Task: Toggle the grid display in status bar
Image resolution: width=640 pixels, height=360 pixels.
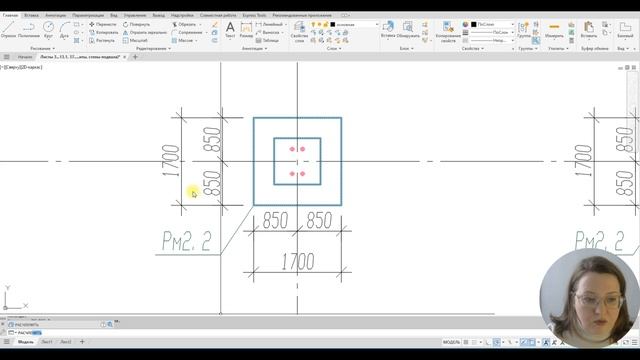Action: point(466,342)
